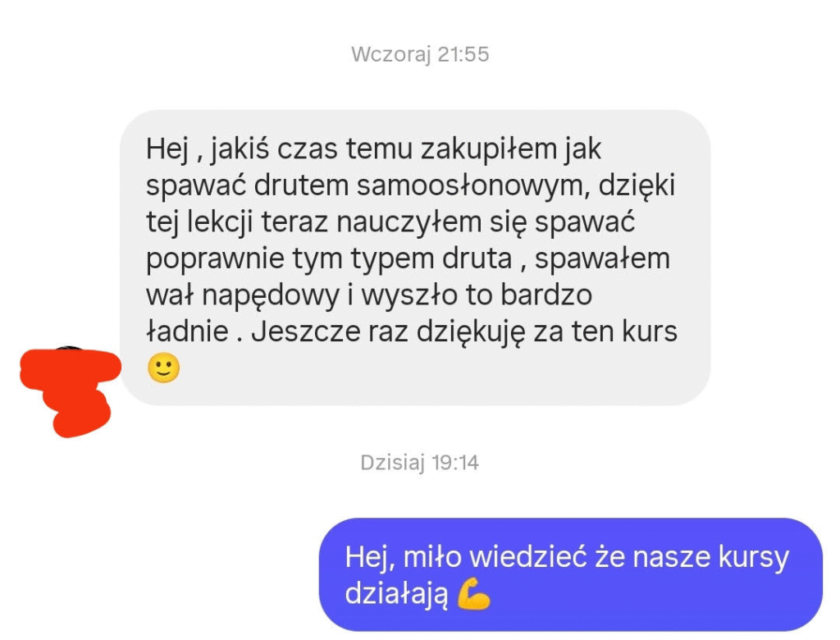
Task: Open the red scribbled-over sender avatar
Action: (x=69, y=392)
